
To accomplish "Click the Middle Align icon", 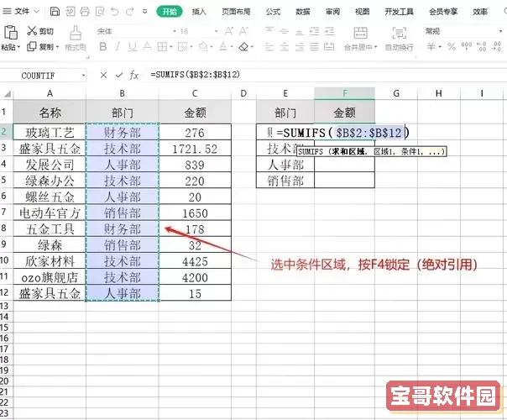I will pyautogui.click(x=285, y=31).
